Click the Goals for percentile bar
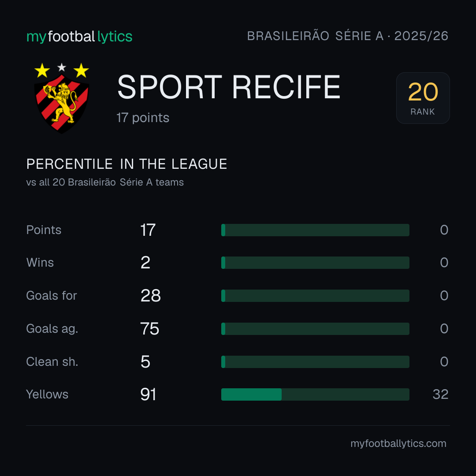Screen dimensions: 476x476 point(315,296)
